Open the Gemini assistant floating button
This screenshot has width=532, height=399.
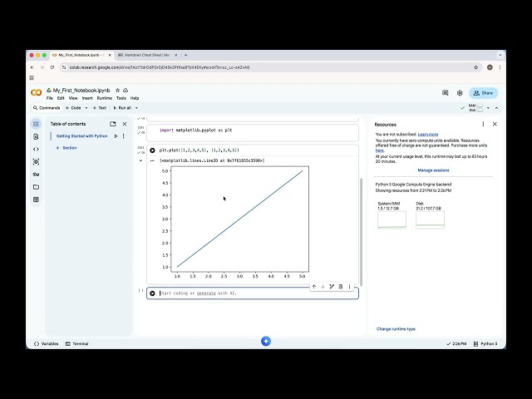click(266, 342)
